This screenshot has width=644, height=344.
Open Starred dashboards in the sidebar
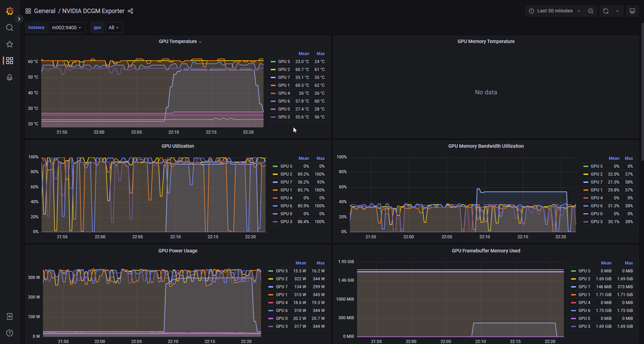click(x=10, y=44)
